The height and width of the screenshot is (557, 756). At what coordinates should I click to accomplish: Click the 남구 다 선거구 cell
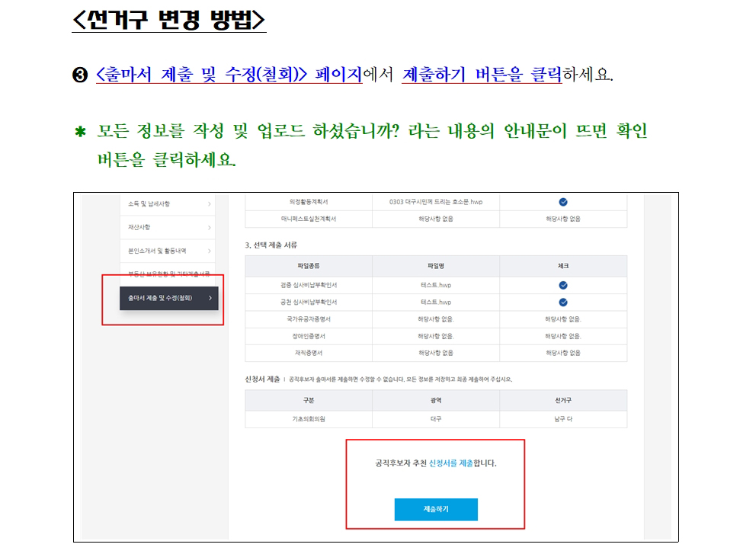[563, 419]
